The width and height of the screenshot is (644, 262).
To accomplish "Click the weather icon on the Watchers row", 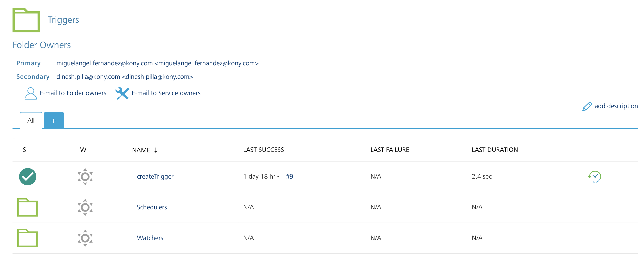I will coord(85,238).
